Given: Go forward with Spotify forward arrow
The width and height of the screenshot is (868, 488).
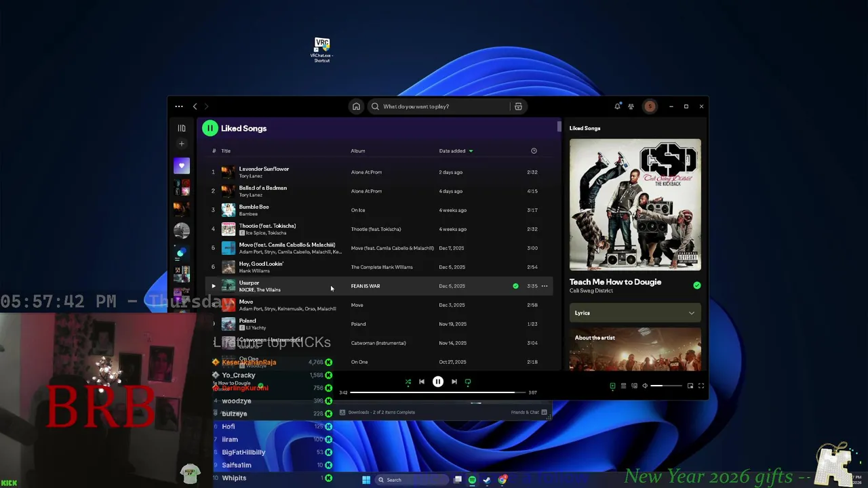Looking at the screenshot, I should click(207, 106).
